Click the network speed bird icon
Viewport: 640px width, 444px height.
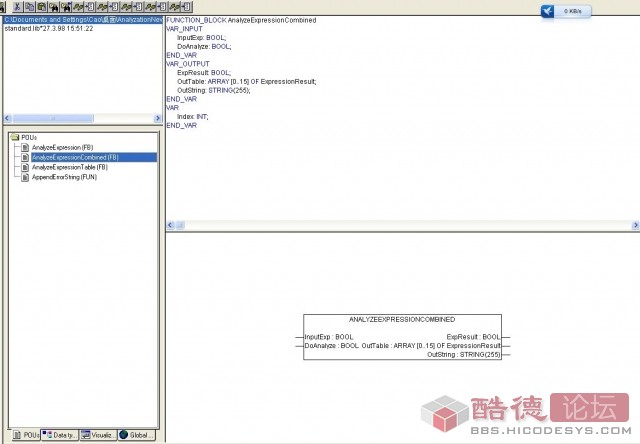pos(549,10)
